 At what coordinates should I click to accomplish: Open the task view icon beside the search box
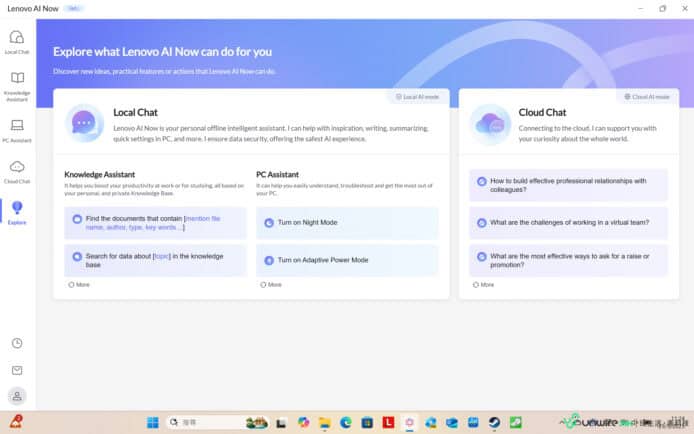281,424
